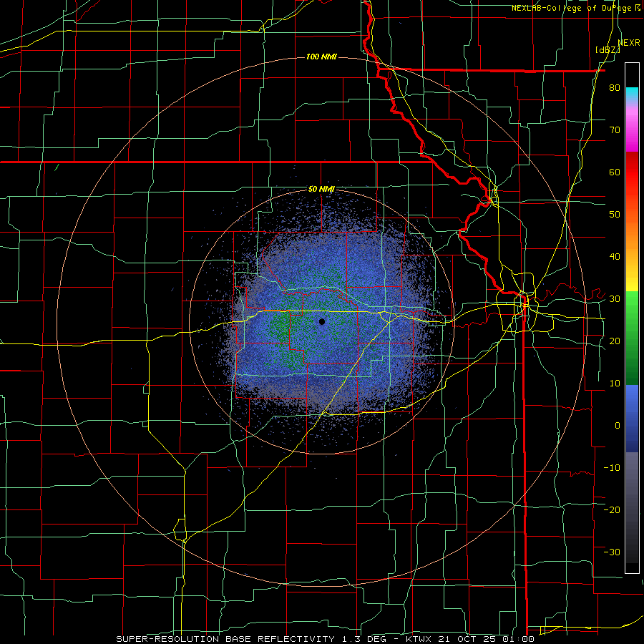
Task: Click the -20 value on the dBZ scale
Action: pyautogui.click(x=612, y=509)
